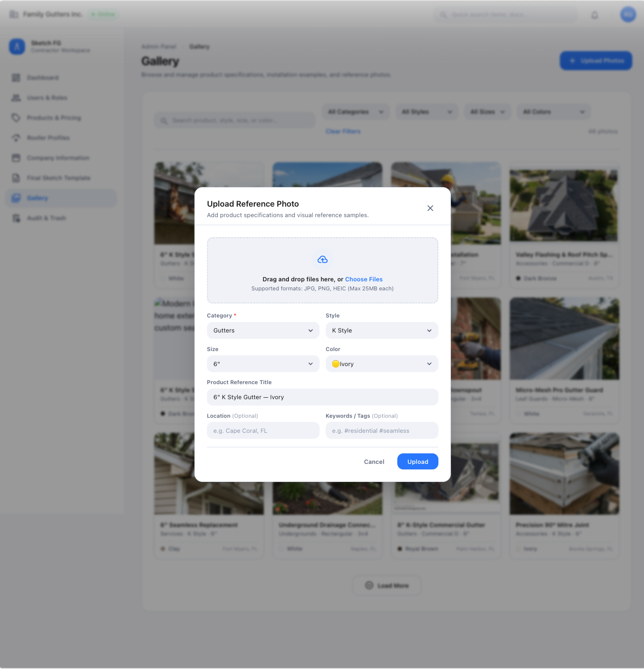Open the Color dropdown showing Ivory
Image resolution: width=644 pixels, height=669 pixels.
[382, 364]
